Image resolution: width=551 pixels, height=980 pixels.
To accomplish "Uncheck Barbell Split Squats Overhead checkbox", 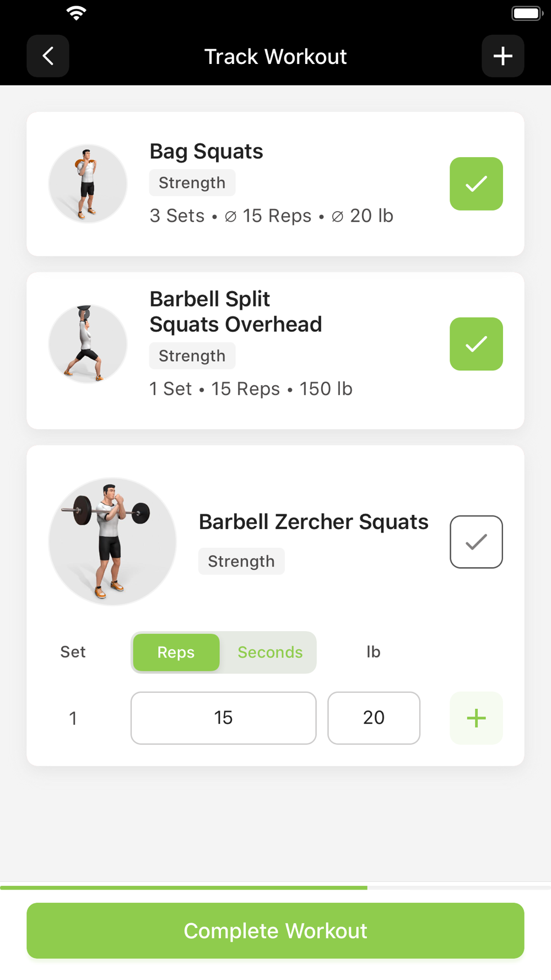I will (x=476, y=344).
